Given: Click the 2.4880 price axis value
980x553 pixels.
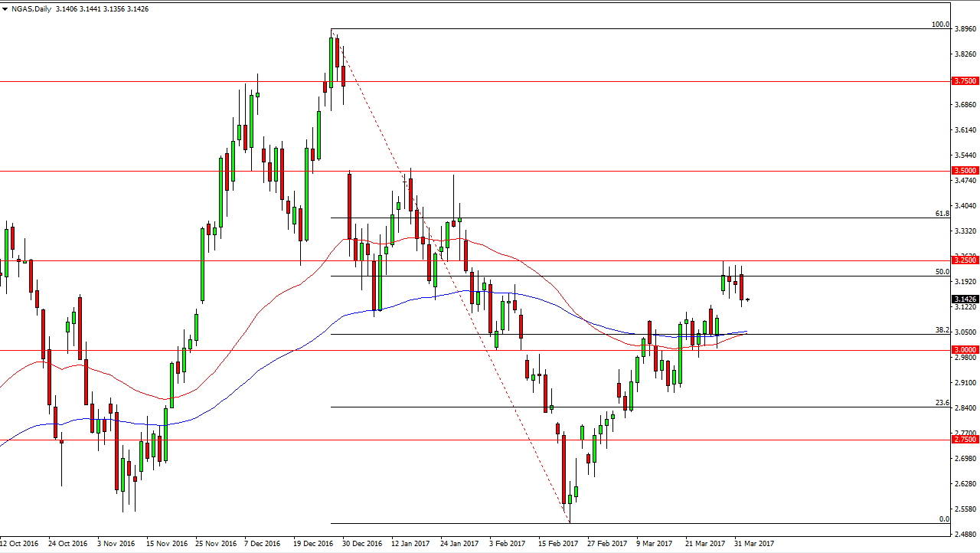Looking at the screenshot, I should coord(965,535).
